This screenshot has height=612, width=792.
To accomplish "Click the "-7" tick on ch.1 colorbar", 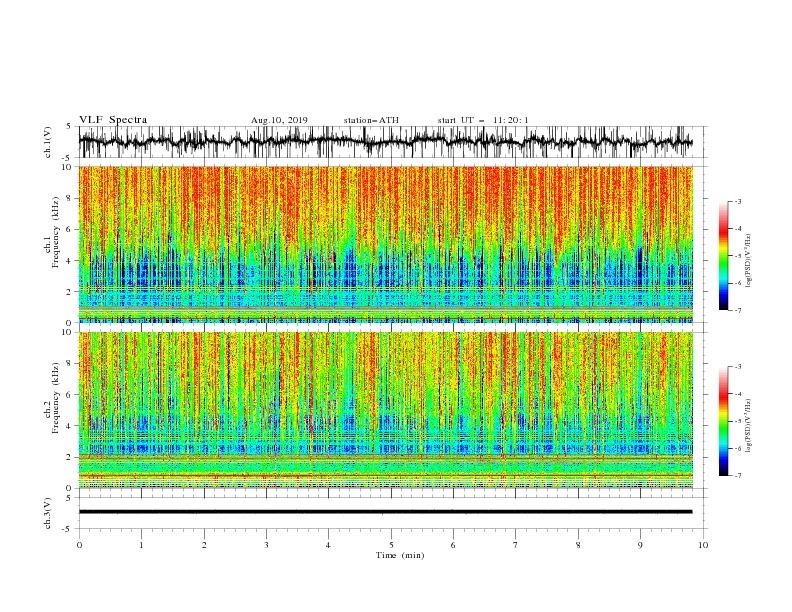I will [x=738, y=310].
